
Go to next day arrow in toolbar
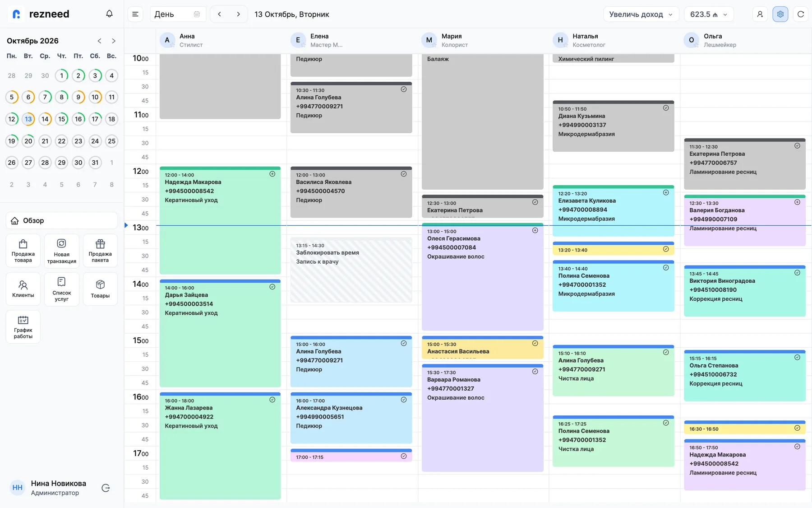coord(238,14)
